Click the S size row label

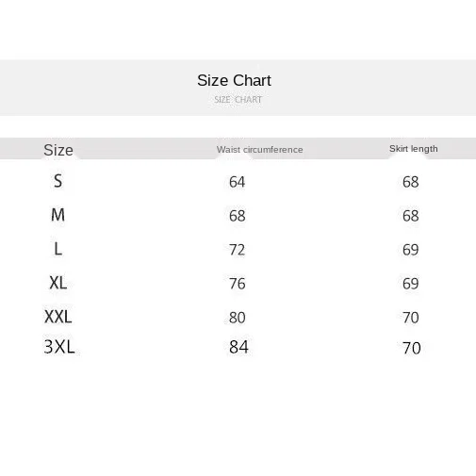coord(57,181)
